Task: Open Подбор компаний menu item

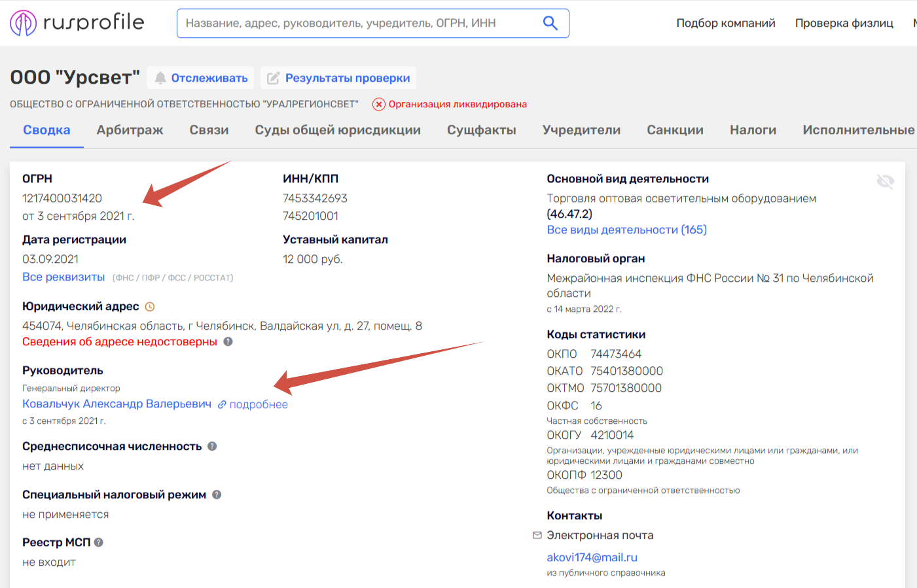Action: click(726, 23)
